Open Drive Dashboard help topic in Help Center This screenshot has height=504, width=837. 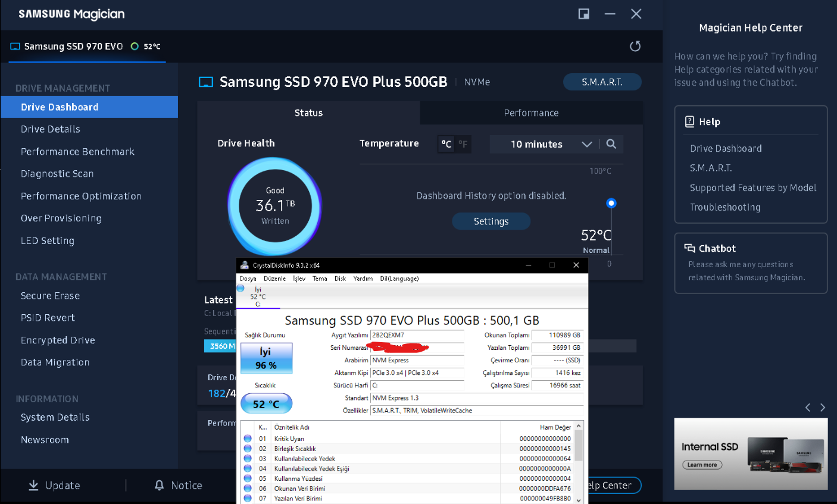click(726, 148)
